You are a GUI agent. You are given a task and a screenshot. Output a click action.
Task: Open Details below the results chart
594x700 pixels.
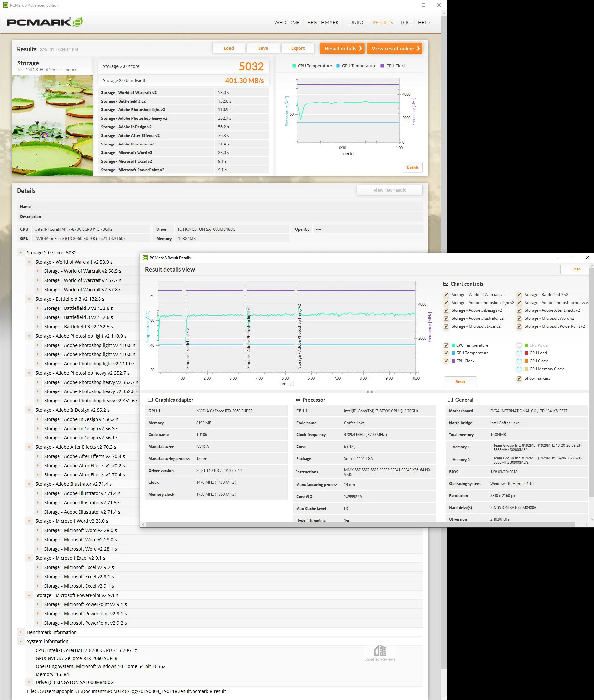413,167
